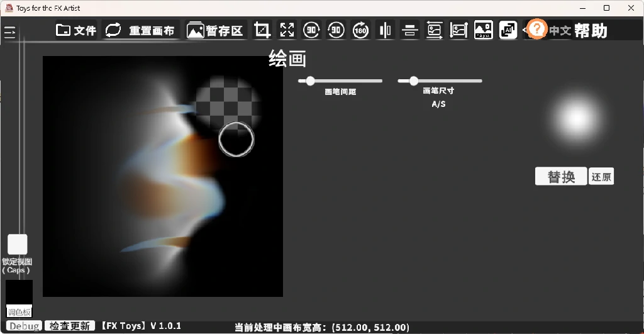Click the crop tool icon
644x334 pixels.
pos(262,30)
